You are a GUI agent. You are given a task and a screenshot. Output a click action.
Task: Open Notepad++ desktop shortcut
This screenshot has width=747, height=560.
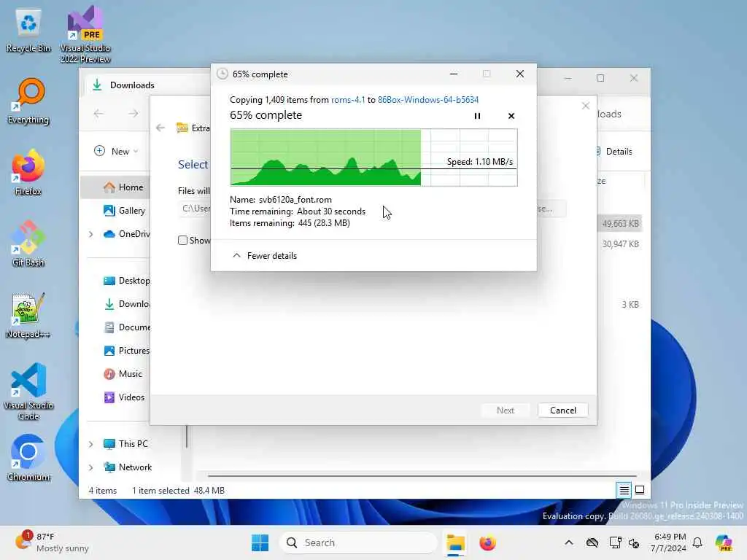click(x=28, y=315)
